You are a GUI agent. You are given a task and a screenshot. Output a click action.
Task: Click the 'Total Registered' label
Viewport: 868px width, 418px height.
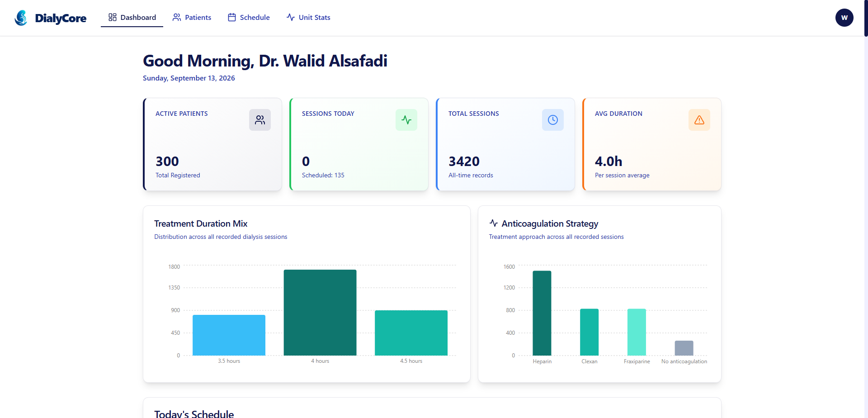pos(178,175)
